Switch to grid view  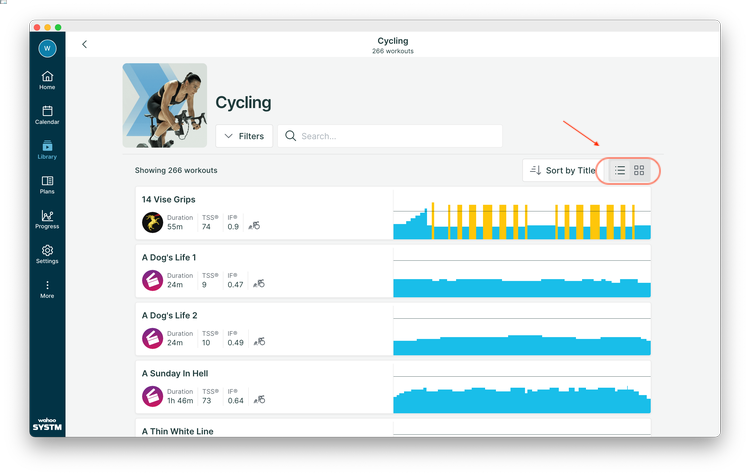pyautogui.click(x=639, y=170)
